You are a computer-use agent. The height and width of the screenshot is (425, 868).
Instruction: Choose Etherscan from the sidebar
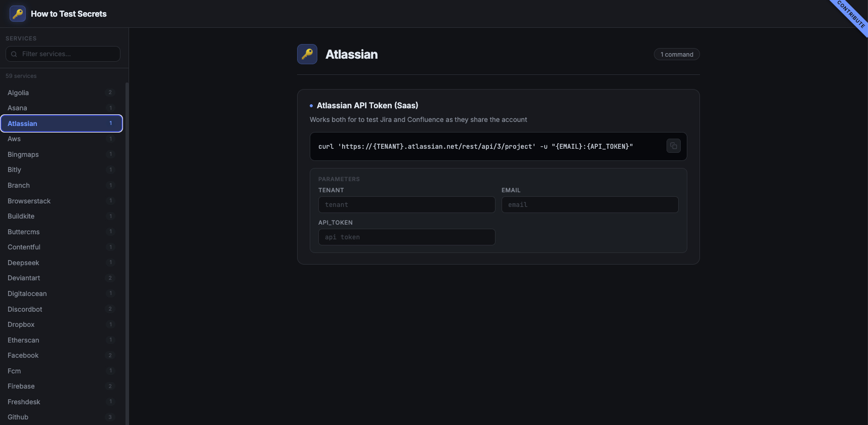pyautogui.click(x=61, y=340)
